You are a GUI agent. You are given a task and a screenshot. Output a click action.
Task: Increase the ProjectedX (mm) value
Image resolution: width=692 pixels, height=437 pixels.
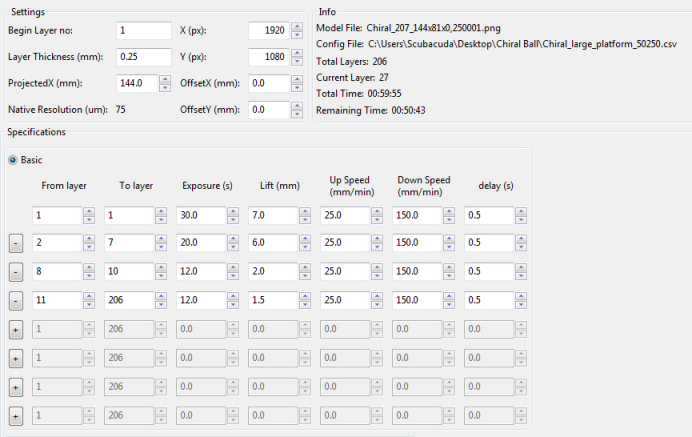click(164, 79)
